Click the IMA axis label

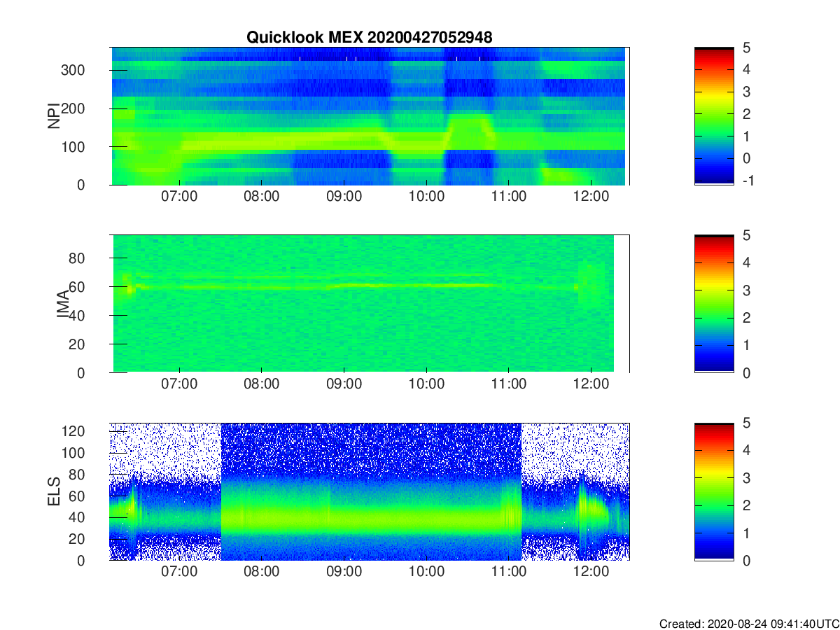[63, 304]
